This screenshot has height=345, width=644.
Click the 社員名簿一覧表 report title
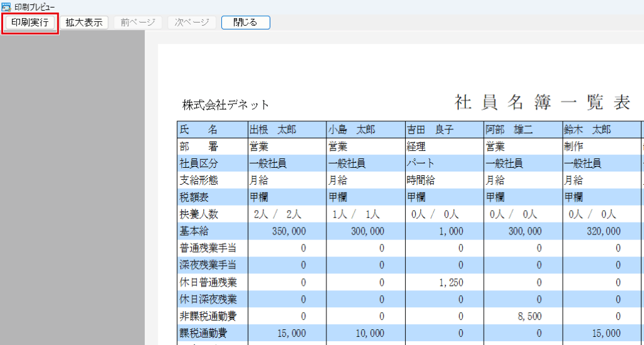(542, 103)
